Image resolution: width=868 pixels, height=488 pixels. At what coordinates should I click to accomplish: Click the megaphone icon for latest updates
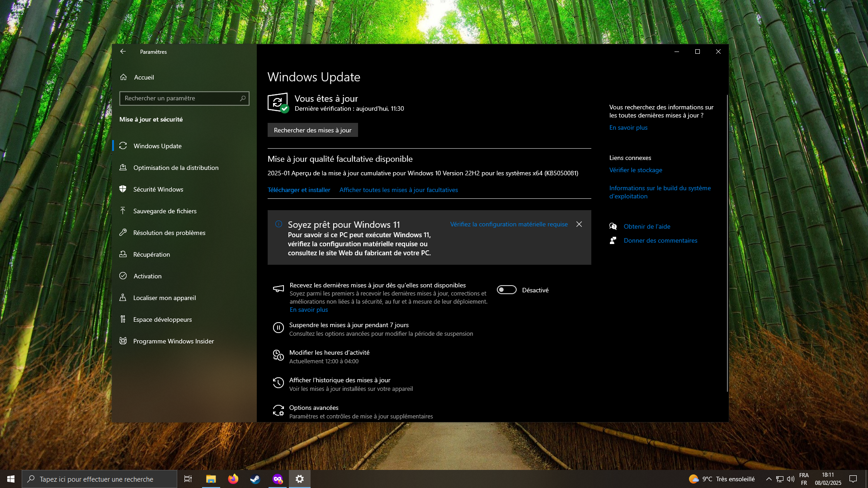[x=278, y=289]
